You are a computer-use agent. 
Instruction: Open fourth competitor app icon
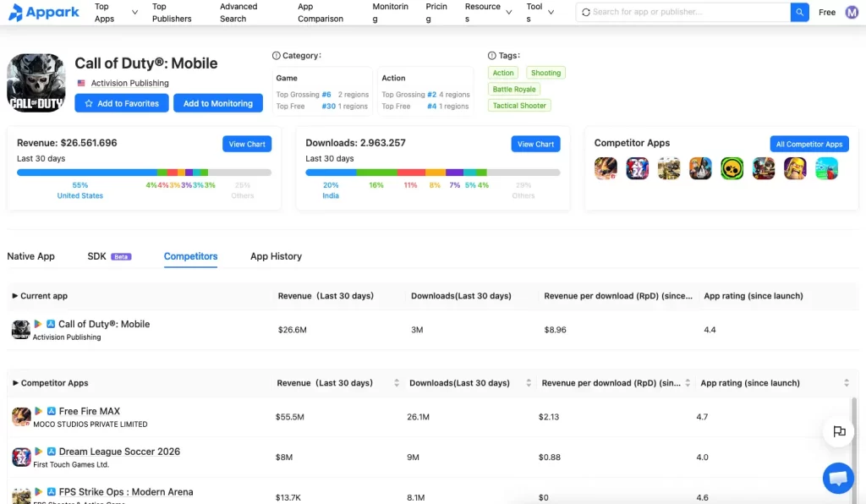[700, 168]
